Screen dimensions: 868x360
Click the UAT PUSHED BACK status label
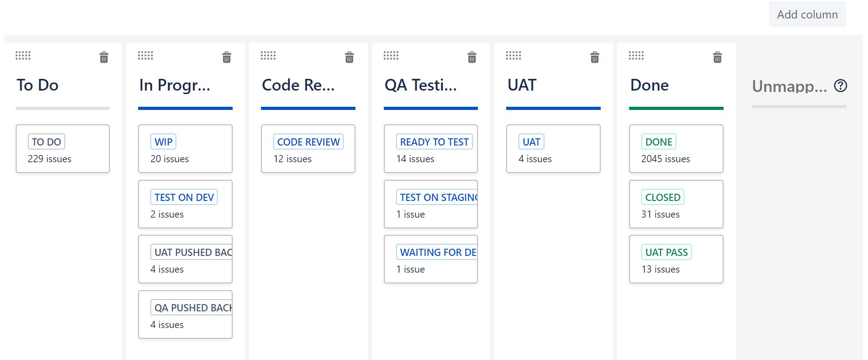click(x=192, y=252)
